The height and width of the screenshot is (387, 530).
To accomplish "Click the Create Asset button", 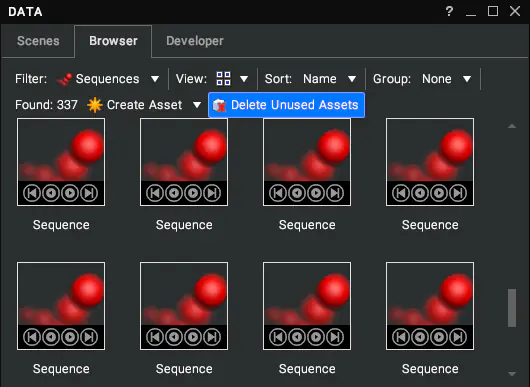I will pyautogui.click(x=135, y=105).
